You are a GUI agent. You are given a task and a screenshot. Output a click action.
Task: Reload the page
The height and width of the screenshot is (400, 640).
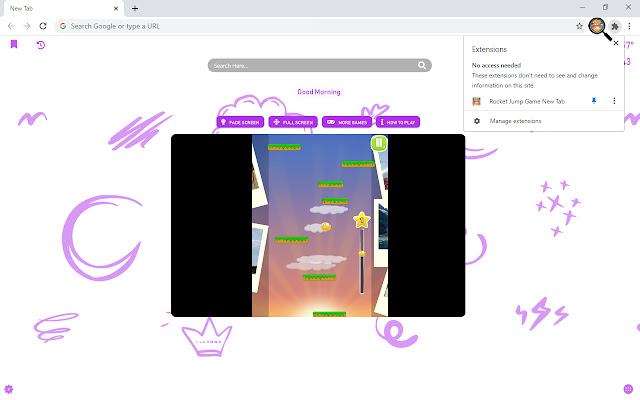pyautogui.click(x=43, y=26)
